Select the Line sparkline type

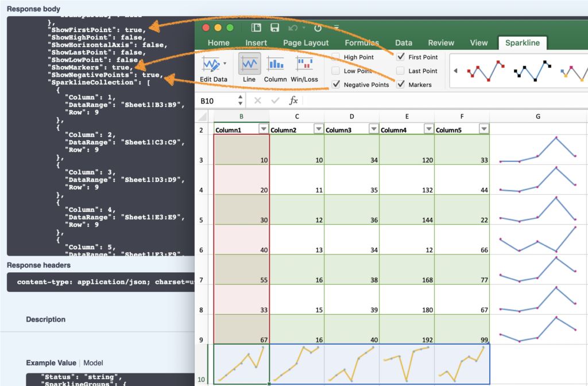[249, 64]
